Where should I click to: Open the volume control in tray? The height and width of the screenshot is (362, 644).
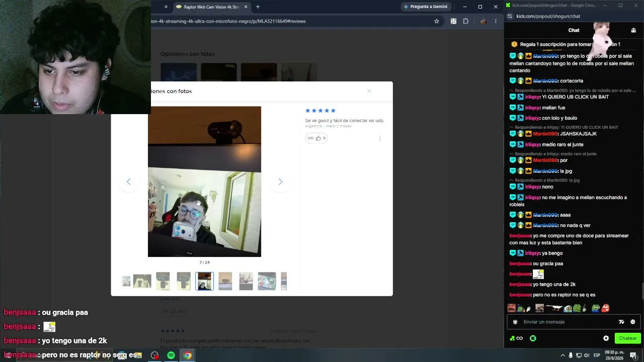point(586,355)
